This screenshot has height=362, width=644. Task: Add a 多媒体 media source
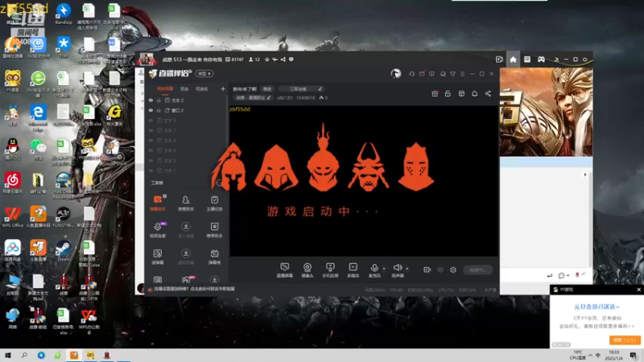[x=353, y=270]
